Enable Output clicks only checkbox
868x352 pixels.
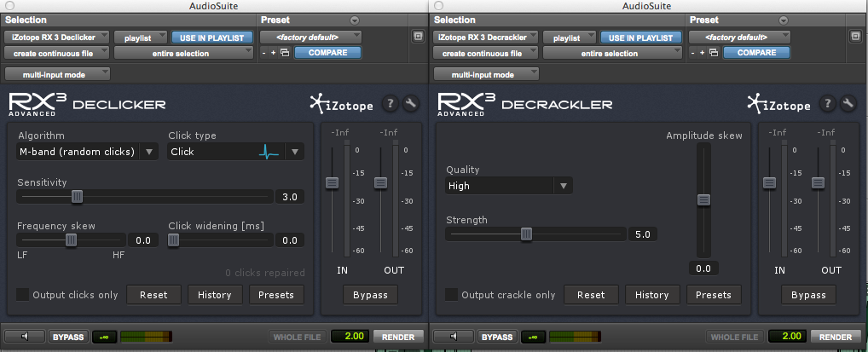pyautogui.click(x=23, y=294)
